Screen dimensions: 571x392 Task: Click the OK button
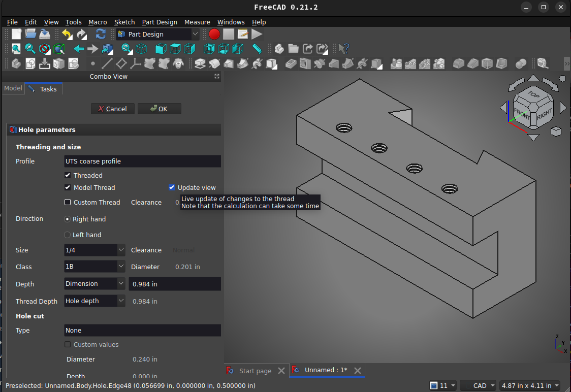tap(159, 109)
